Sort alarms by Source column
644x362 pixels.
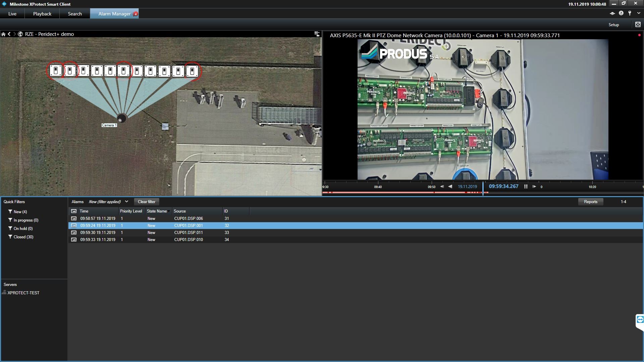(x=197, y=211)
